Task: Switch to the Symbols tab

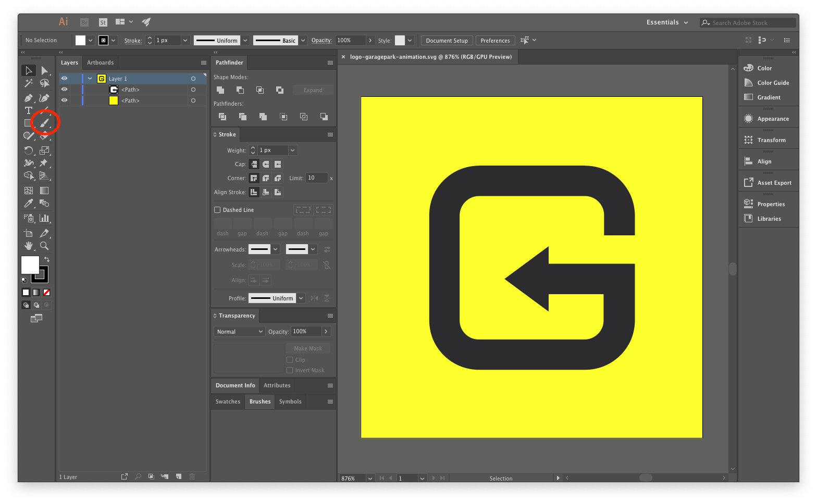Action: pos(290,401)
